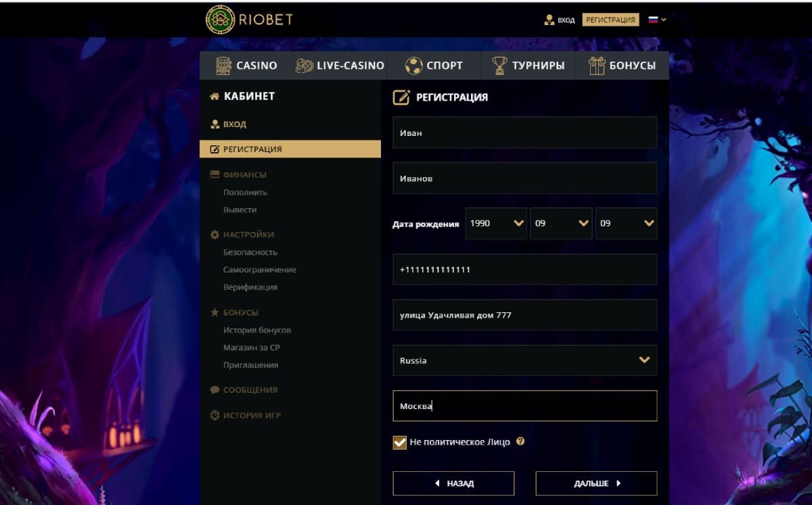Open the Пополнить finances link
The width and height of the screenshot is (812, 505).
click(x=246, y=192)
